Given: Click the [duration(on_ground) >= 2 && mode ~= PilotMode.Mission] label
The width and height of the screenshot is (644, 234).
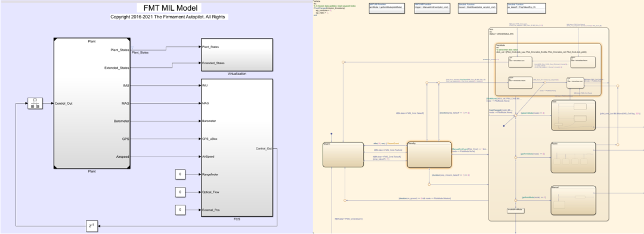Looking at the screenshot, I should pos(425,198).
